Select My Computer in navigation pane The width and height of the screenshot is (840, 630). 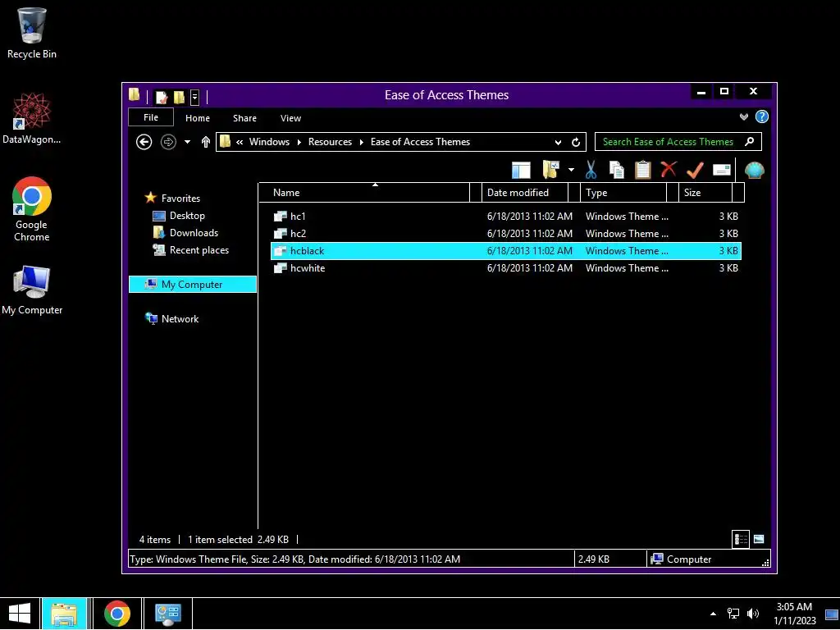(192, 285)
